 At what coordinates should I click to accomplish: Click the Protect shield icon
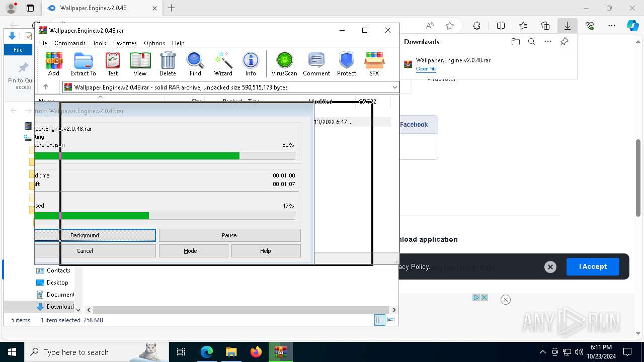(x=347, y=64)
